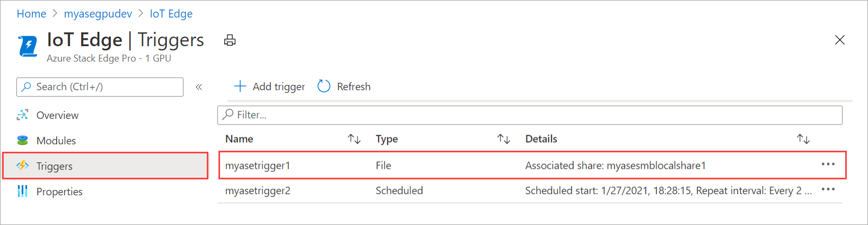868x225 pixels.
Task: Click Associated share: myasesmblocalshare1 details
Action: click(x=616, y=166)
